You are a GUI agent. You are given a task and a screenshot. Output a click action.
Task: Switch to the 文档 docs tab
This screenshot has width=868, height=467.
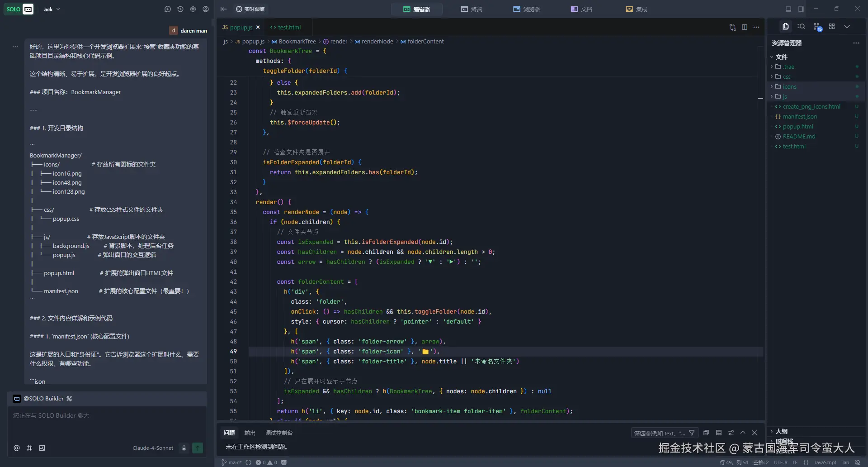(581, 9)
